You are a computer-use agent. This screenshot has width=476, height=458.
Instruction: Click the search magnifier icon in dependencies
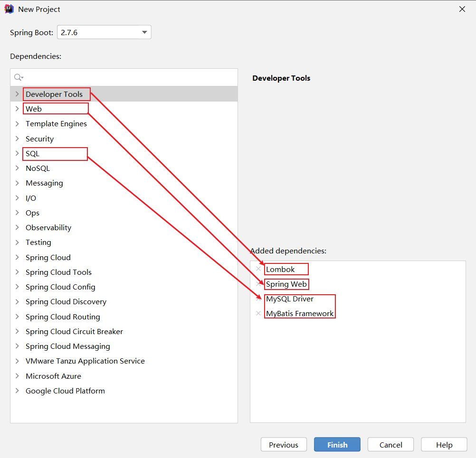[18, 77]
